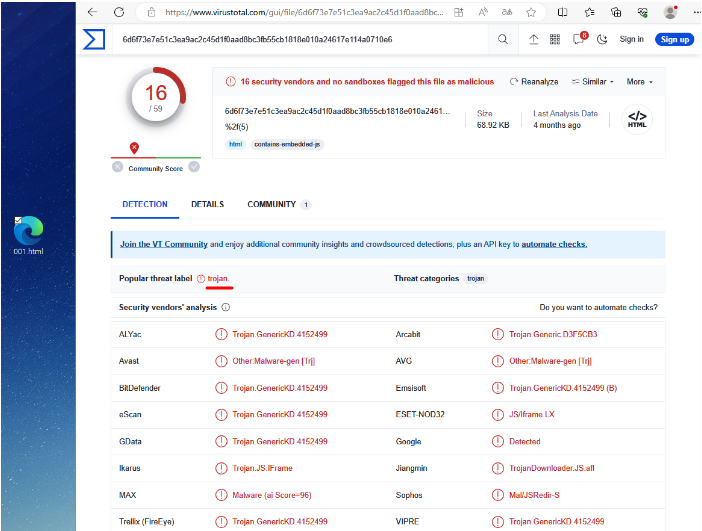
Task: Click Ikarus Trojan.JS.IFrame result
Action: coord(262,468)
